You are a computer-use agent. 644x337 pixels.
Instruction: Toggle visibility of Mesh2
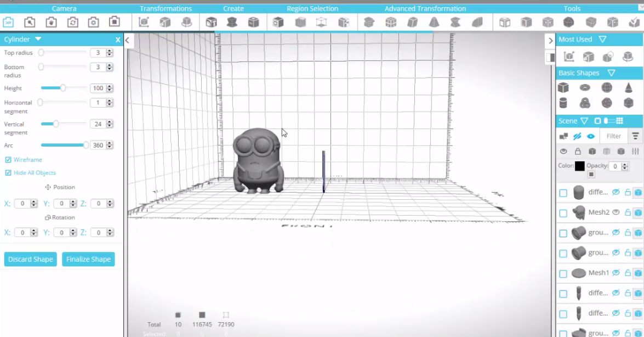click(616, 212)
